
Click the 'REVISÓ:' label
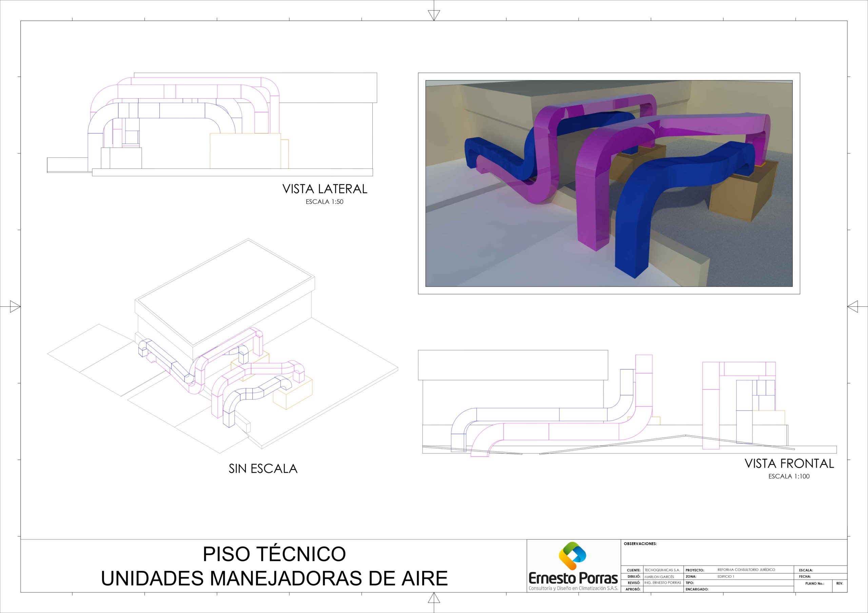(634, 583)
